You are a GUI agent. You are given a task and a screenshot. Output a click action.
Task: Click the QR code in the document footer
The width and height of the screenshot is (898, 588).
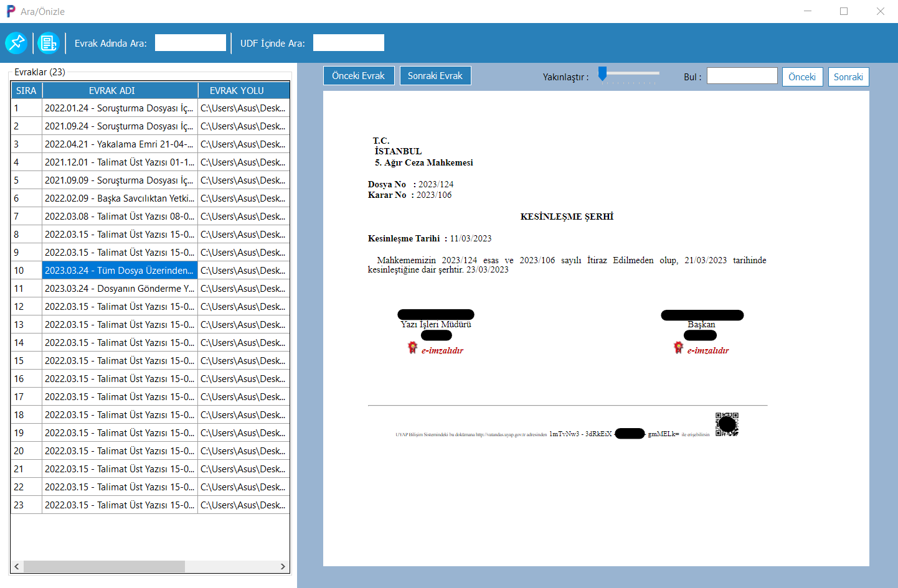pos(727,424)
